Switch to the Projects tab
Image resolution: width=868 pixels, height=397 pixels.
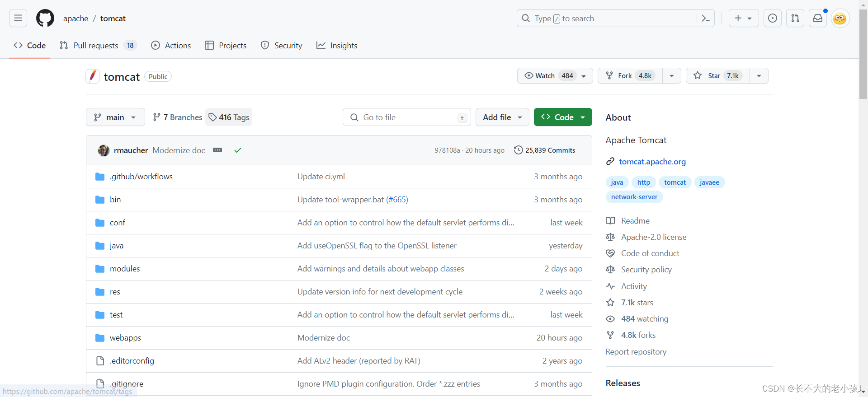point(226,46)
